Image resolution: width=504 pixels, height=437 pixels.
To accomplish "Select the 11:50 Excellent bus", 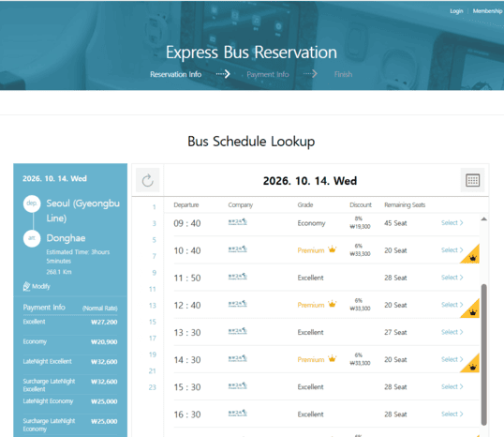I will click(x=452, y=278).
